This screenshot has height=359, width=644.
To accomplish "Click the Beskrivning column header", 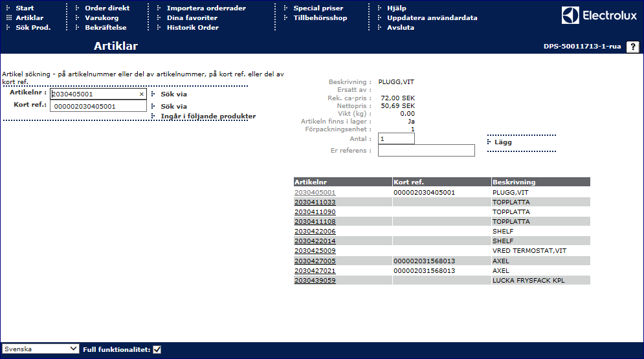I will coord(541,182).
